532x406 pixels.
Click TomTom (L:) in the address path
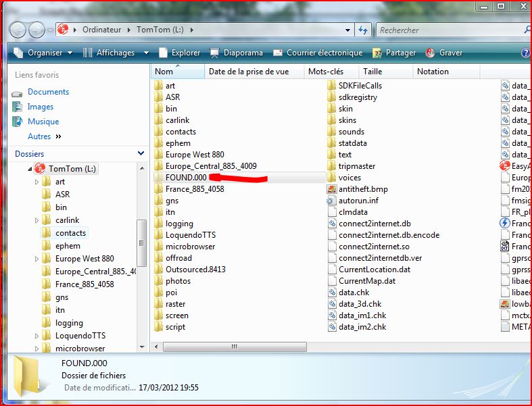pos(160,30)
